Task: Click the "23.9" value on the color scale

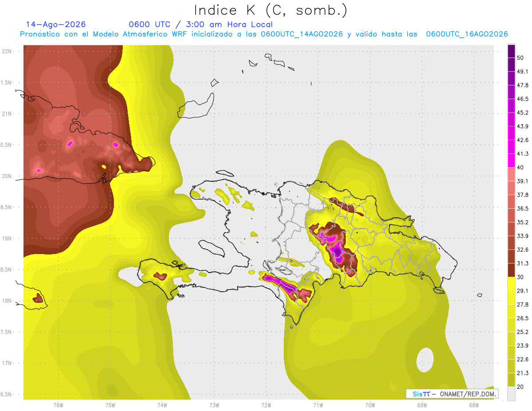Action: pyautogui.click(x=523, y=345)
